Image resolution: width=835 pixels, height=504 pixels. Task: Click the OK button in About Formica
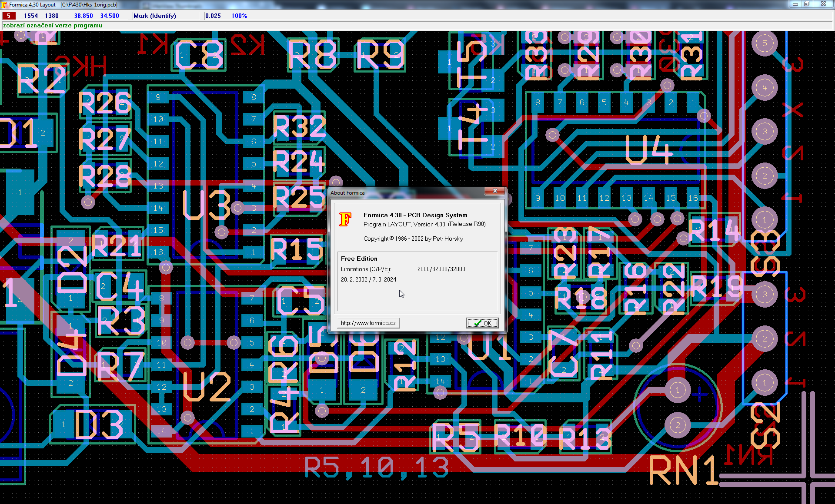482,323
